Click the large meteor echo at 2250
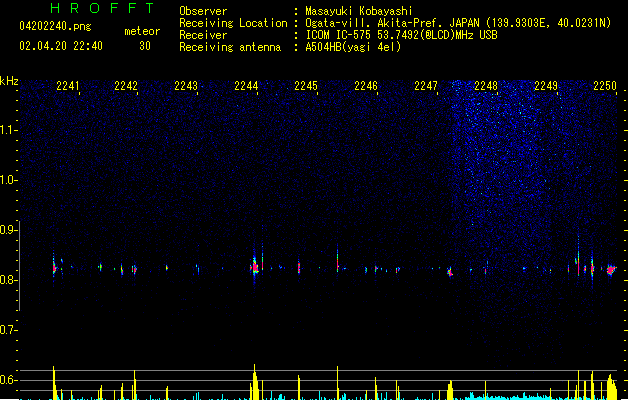This screenshot has height=400, width=629. (611, 270)
